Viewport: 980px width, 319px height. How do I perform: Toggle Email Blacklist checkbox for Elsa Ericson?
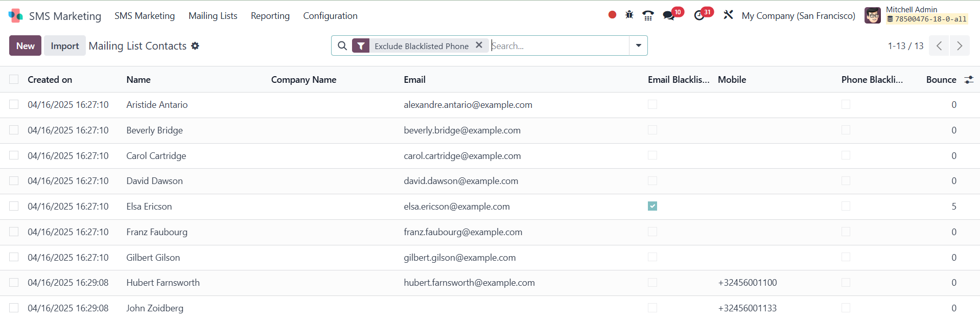[x=652, y=206]
